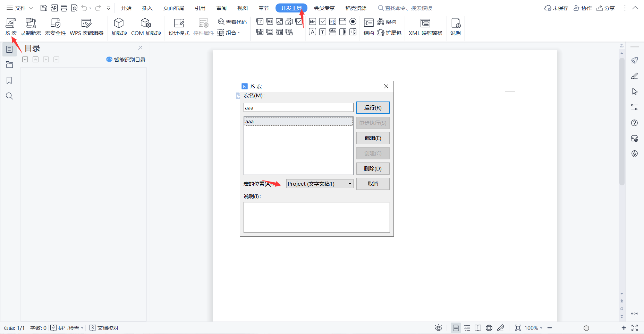Image resolution: width=644 pixels, height=334 pixels.
Task: Switch to the 页面布局 tab
Action: pos(174,8)
